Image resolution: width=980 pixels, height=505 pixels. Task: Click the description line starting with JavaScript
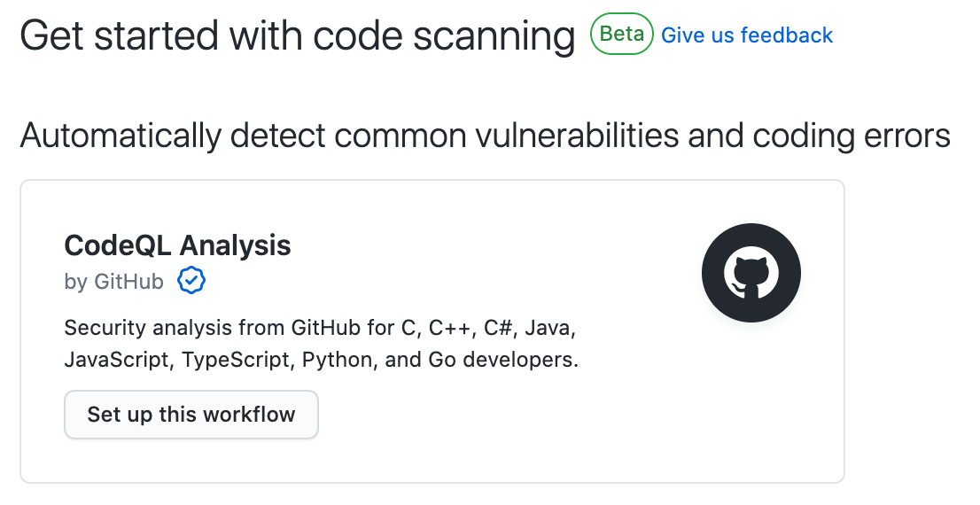click(320, 361)
